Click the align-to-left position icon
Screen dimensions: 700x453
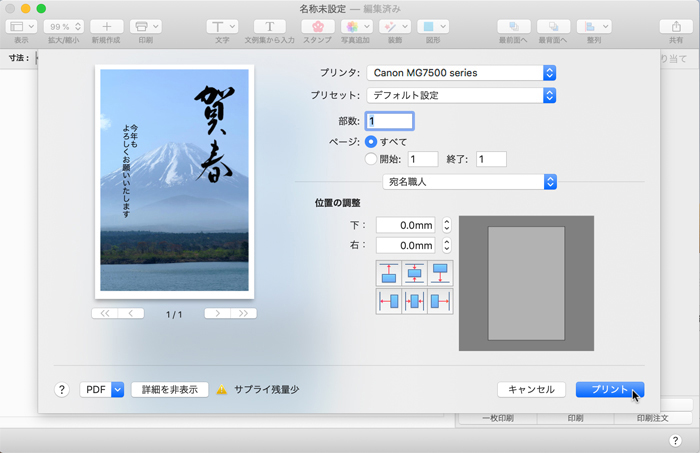point(388,300)
